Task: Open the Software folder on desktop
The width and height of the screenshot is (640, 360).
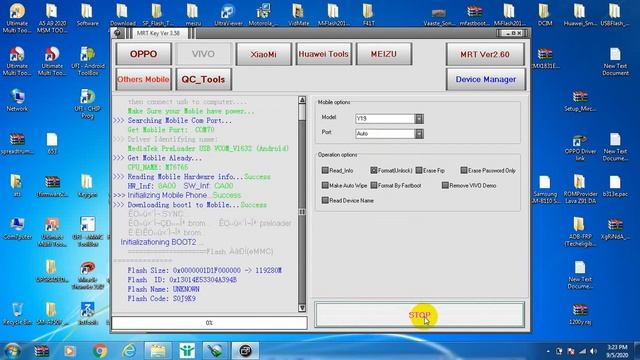Action: tap(87, 16)
